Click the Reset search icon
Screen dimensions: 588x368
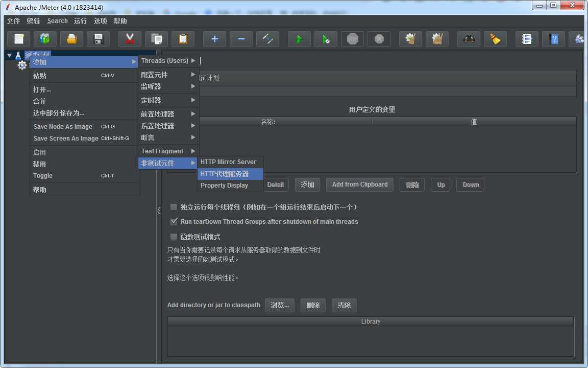click(496, 39)
